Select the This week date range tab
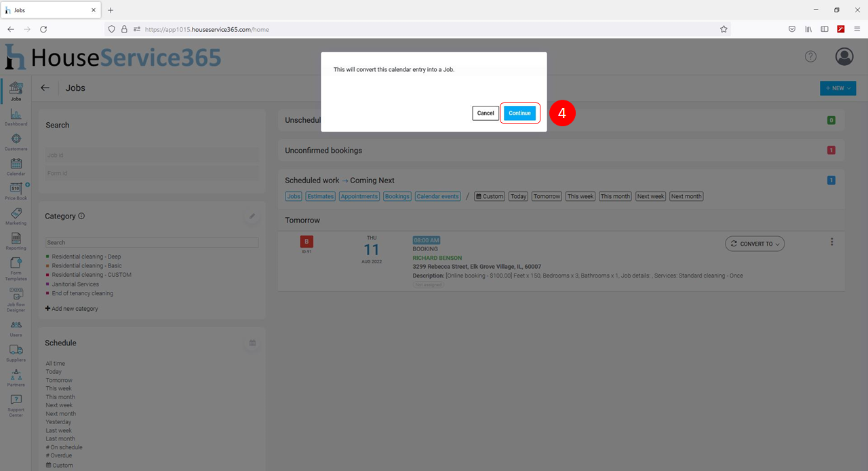 click(x=580, y=196)
